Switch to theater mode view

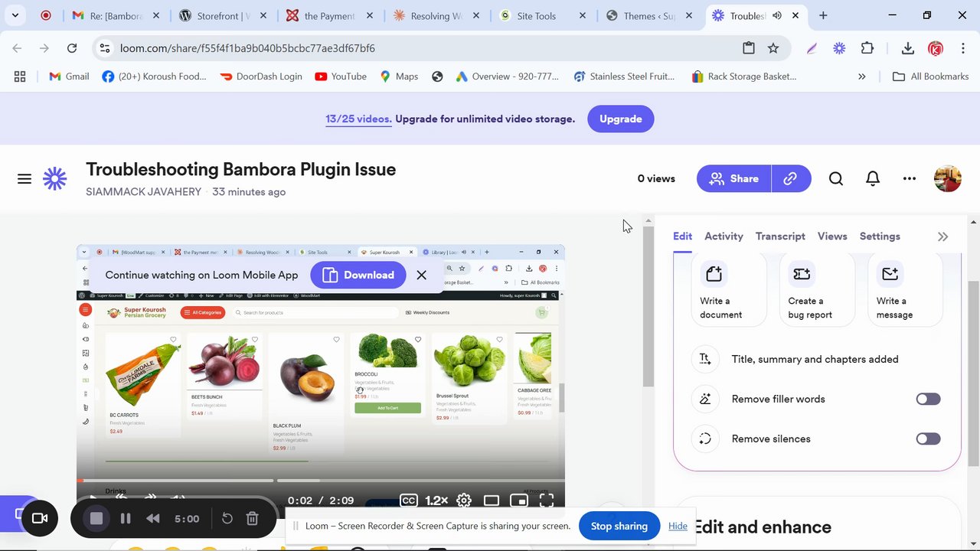point(492,500)
